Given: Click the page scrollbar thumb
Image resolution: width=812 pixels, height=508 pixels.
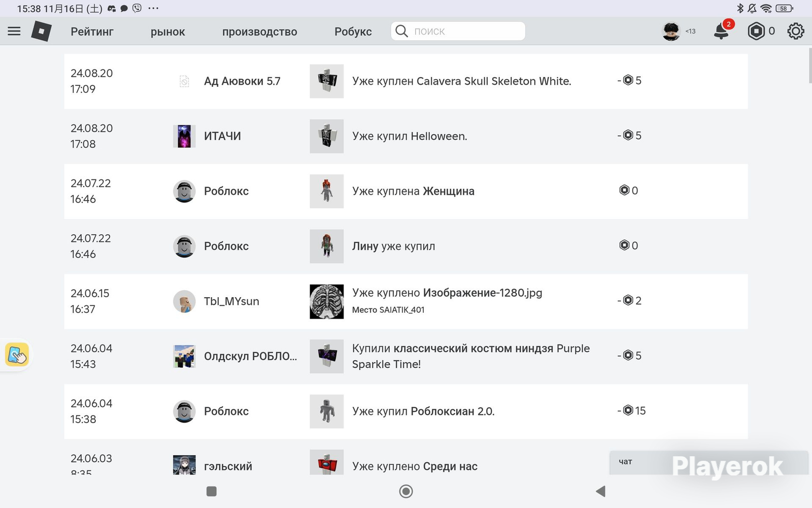Looking at the screenshot, I should pos(809,67).
